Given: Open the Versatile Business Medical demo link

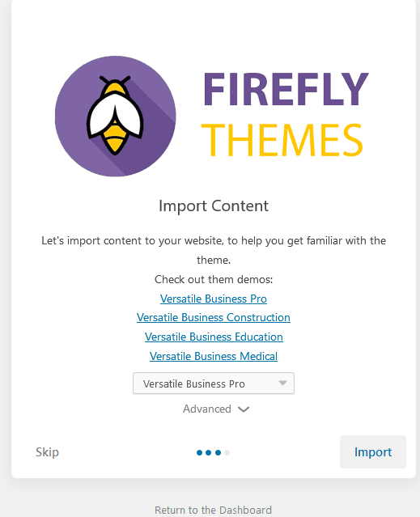Looking at the screenshot, I should 214,357.
